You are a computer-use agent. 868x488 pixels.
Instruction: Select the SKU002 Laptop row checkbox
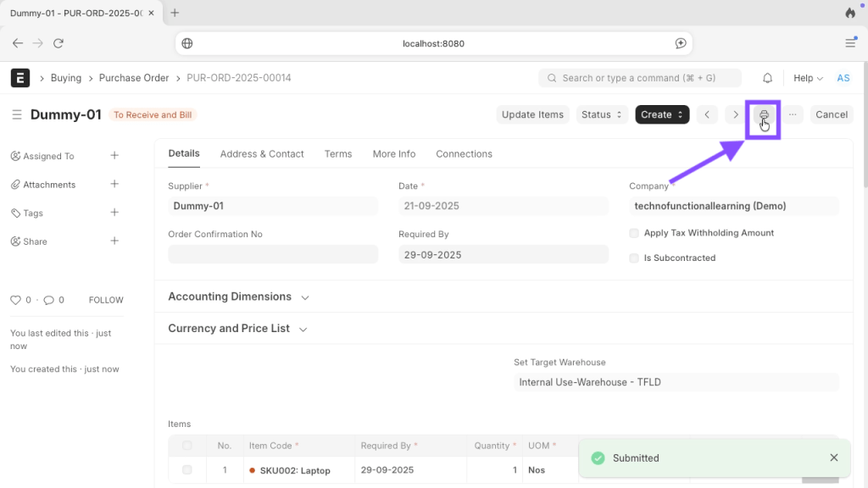(x=187, y=470)
